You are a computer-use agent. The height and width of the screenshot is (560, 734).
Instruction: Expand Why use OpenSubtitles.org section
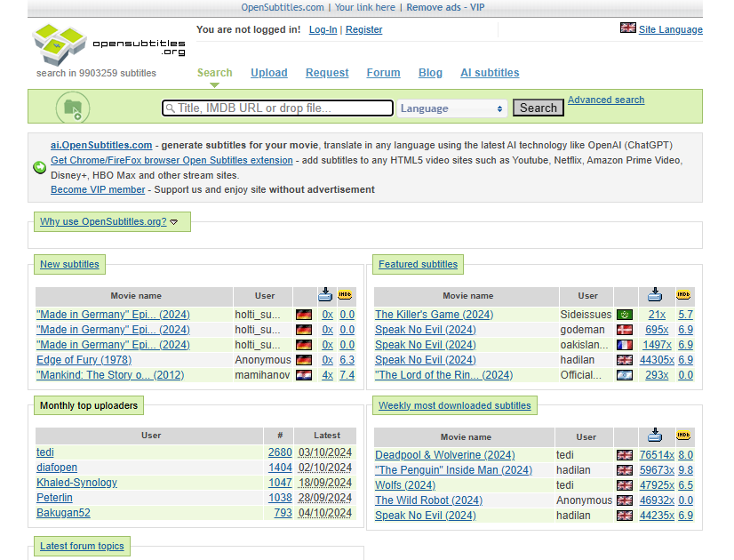click(108, 221)
